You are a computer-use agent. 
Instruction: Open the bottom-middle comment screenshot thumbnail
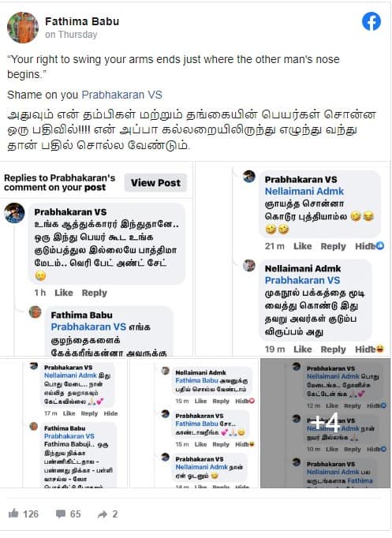(x=194, y=423)
